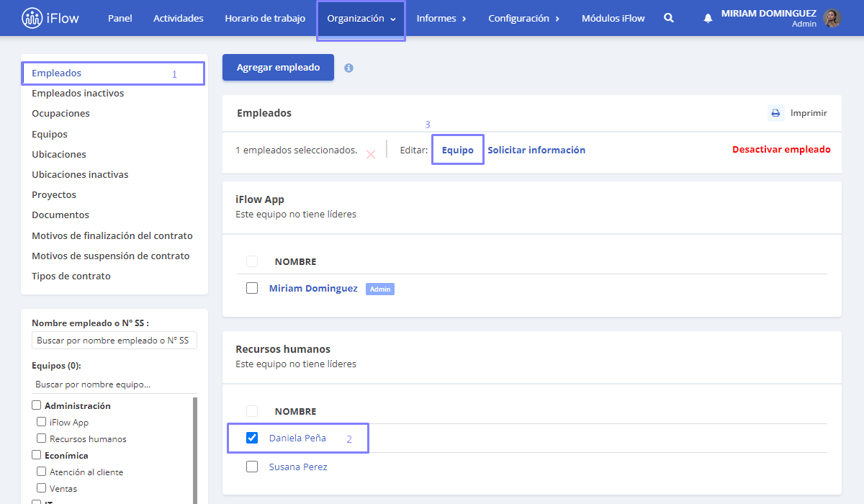The image size is (864, 504).
Task: Check the Administración team filter
Action: coord(37,406)
